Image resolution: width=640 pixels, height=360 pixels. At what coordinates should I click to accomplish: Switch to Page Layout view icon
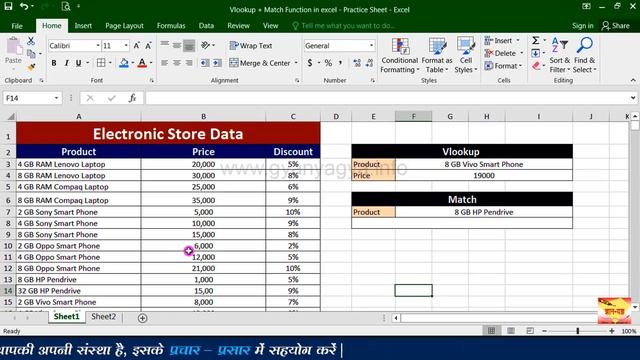tap(511, 331)
